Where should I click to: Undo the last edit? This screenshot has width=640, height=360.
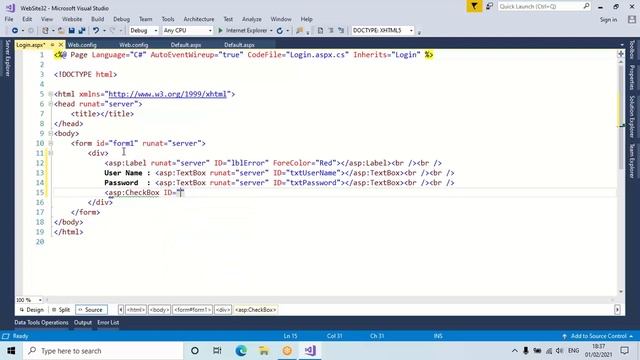tap(96, 31)
